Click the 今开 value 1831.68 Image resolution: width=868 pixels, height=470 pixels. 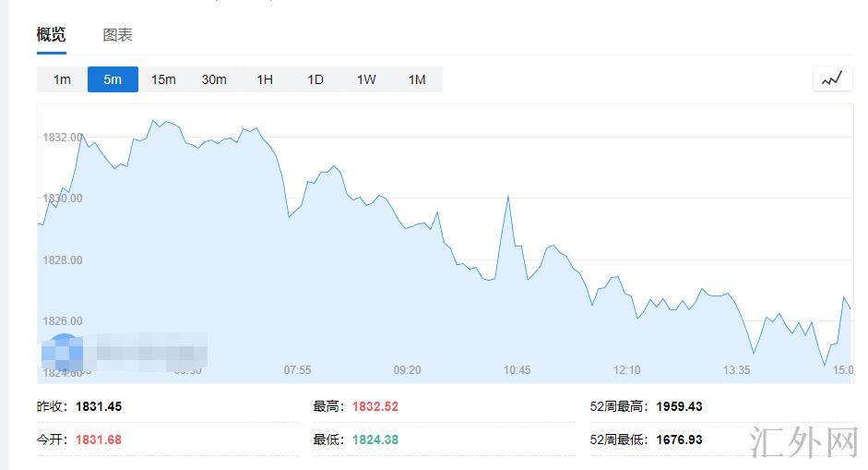coord(99,440)
